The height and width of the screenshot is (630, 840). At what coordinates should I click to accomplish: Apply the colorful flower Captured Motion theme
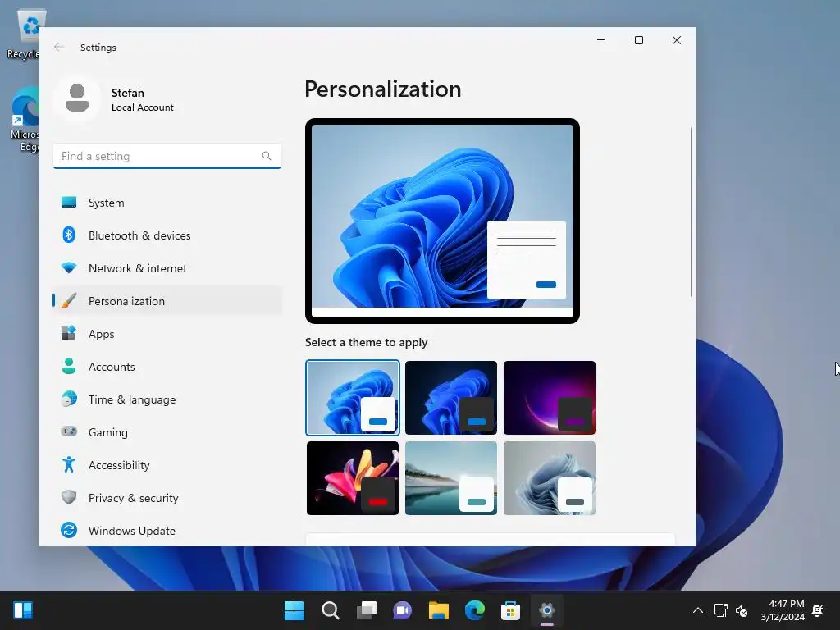pyautogui.click(x=353, y=478)
